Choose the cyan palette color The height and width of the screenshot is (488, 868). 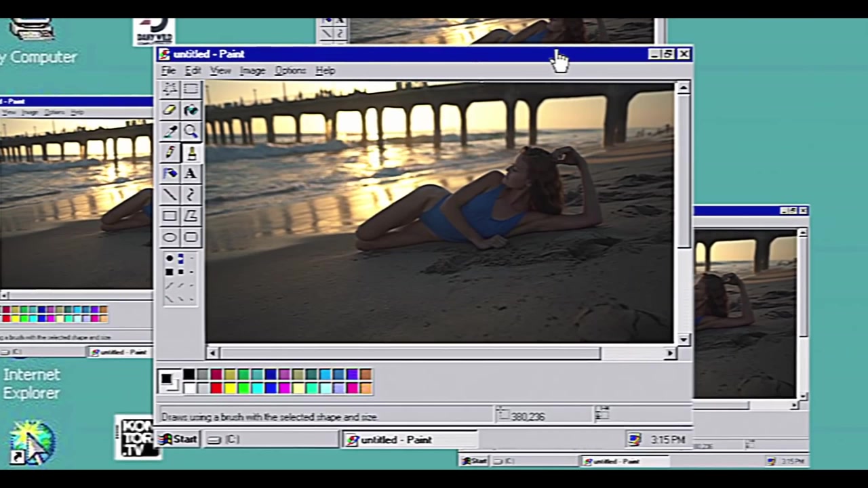pos(257,388)
